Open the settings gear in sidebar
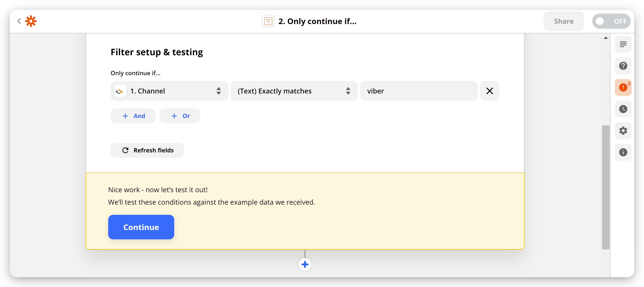This screenshot has width=644, height=287. pyautogui.click(x=623, y=130)
